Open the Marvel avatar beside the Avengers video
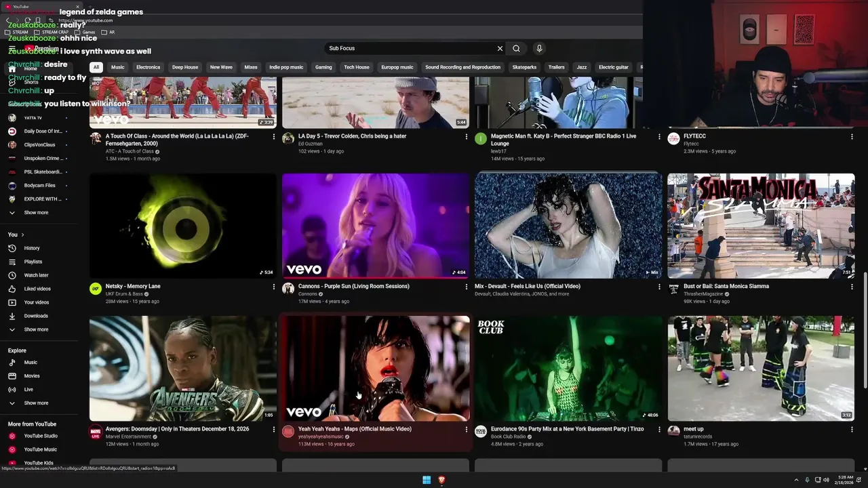The image size is (868, 488). click(x=96, y=432)
